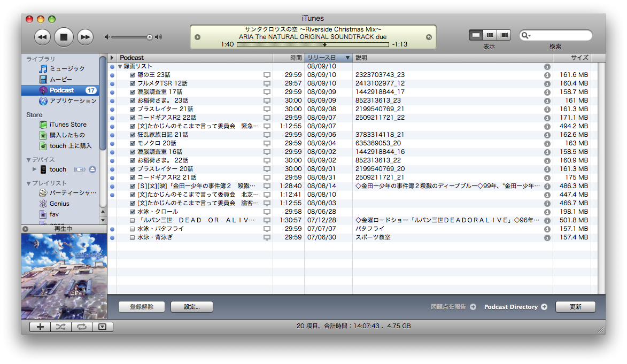Viewport: 627px width, 364px height.
Task: Click the right arrow in the now playing display
Action: point(429,37)
